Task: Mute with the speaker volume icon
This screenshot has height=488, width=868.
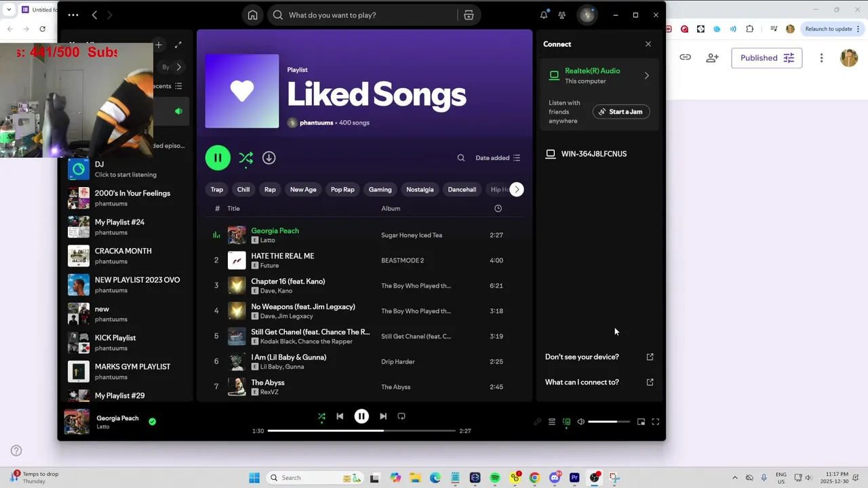Action: (580, 422)
